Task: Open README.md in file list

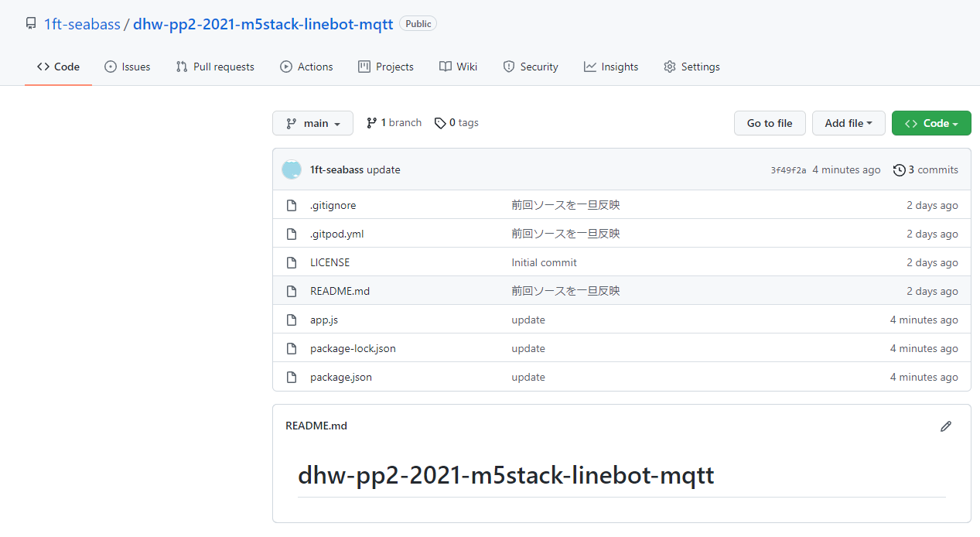Action: (x=340, y=291)
